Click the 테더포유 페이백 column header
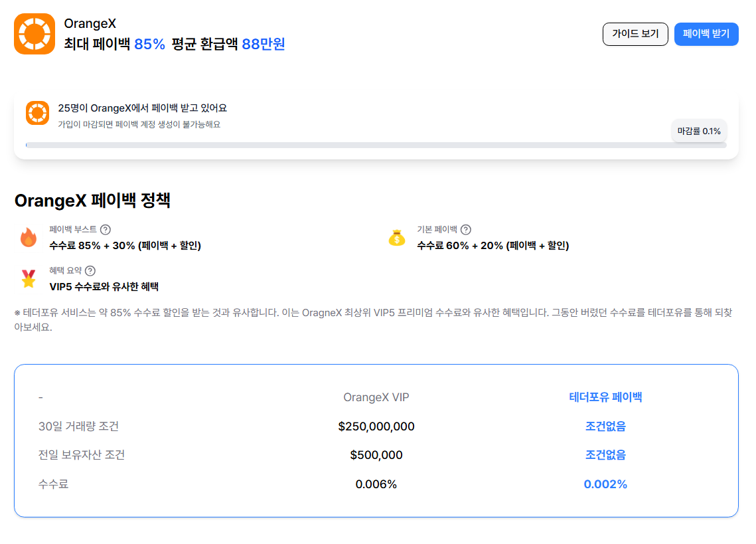Image resolution: width=756 pixels, height=544 pixels. (605, 397)
